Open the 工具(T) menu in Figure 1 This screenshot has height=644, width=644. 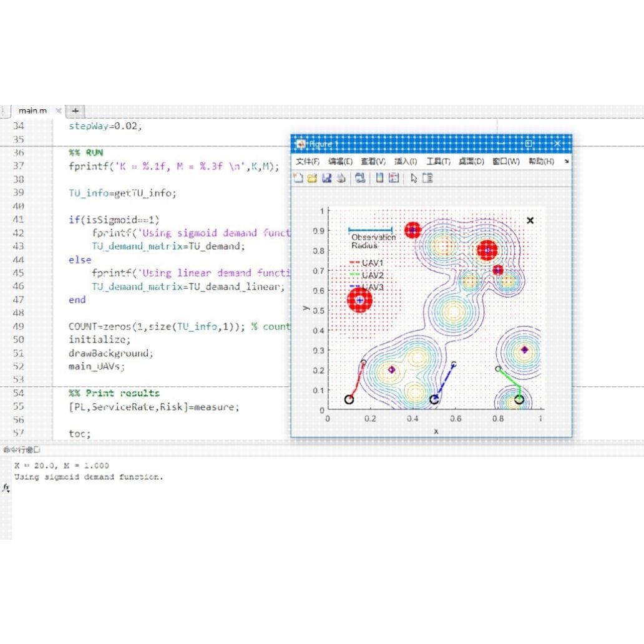[x=438, y=162]
